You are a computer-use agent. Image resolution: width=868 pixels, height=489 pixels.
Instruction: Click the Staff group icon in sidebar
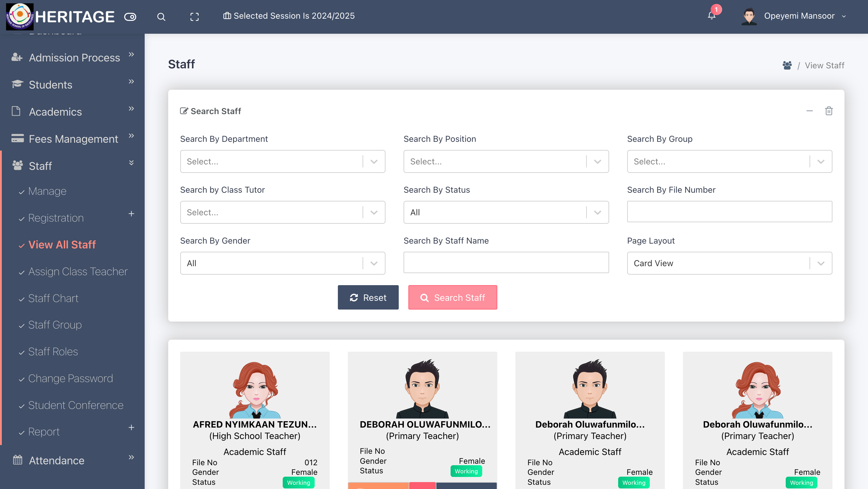point(17,165)
